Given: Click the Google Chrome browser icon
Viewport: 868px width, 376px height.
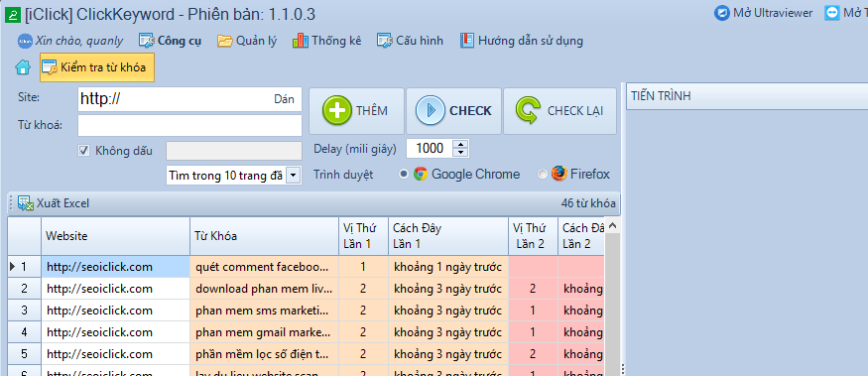Looking at the screenshot, I should point(421,175).
